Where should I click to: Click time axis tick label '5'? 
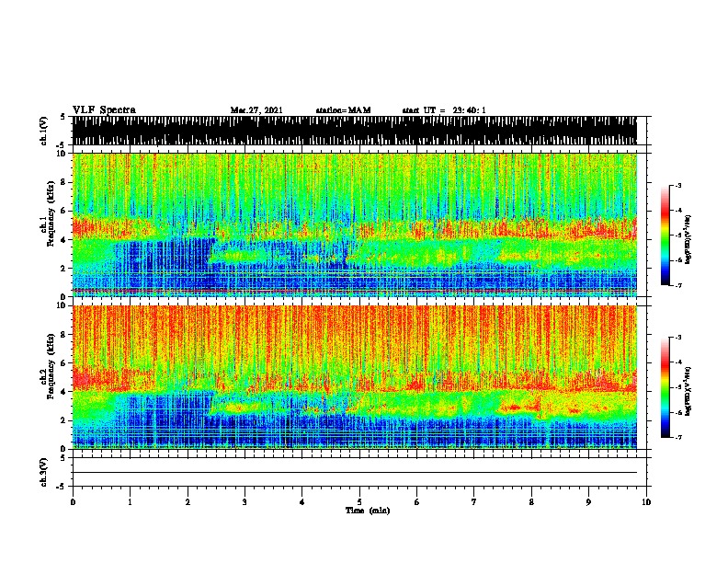(x=359, y=502)
